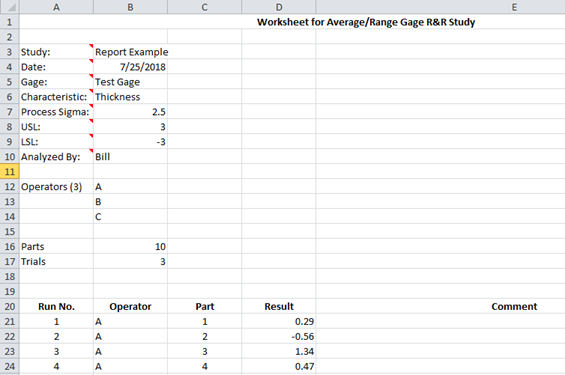Select operator 'C' cell in row 14
This screenshot has width=565, height=375.
click(130, 217)
